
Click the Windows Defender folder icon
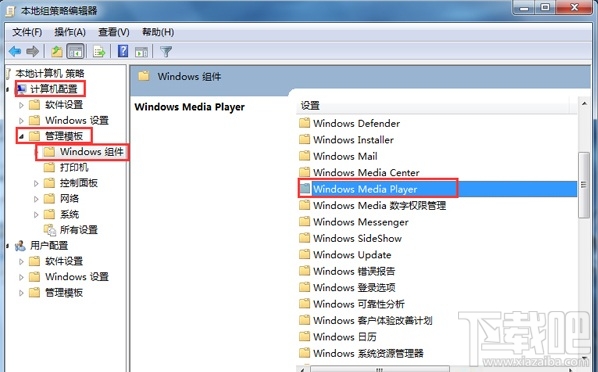coord(304,123)
